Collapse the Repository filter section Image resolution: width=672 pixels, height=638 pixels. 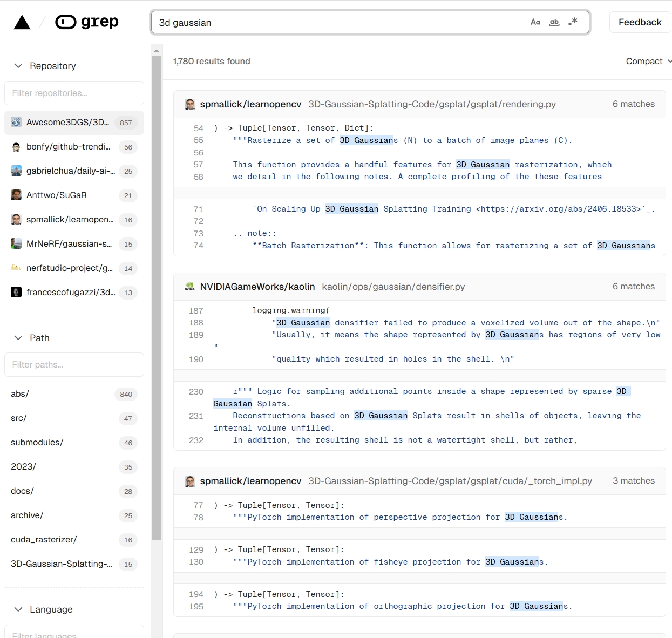coord(18,66)
